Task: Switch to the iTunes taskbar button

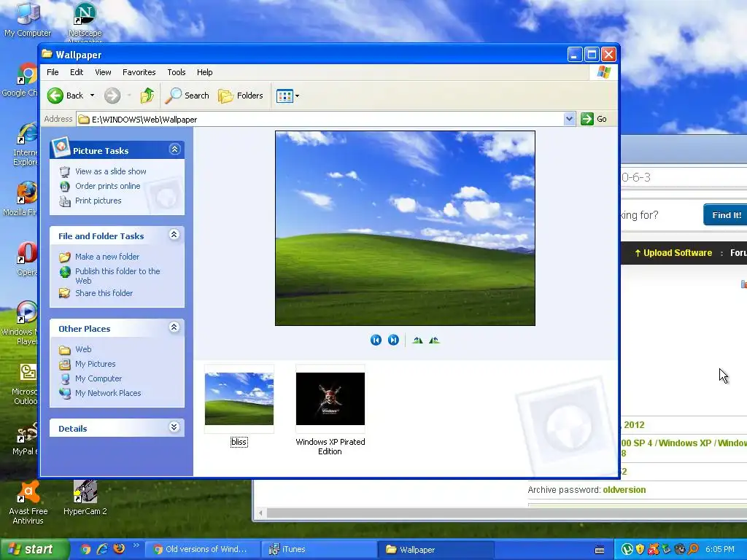Action: 320,550
